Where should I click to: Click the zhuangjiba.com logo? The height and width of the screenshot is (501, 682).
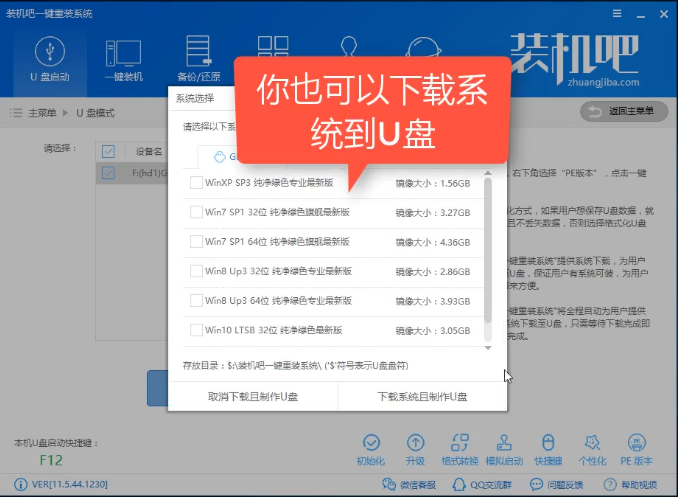tap(575, 60)
